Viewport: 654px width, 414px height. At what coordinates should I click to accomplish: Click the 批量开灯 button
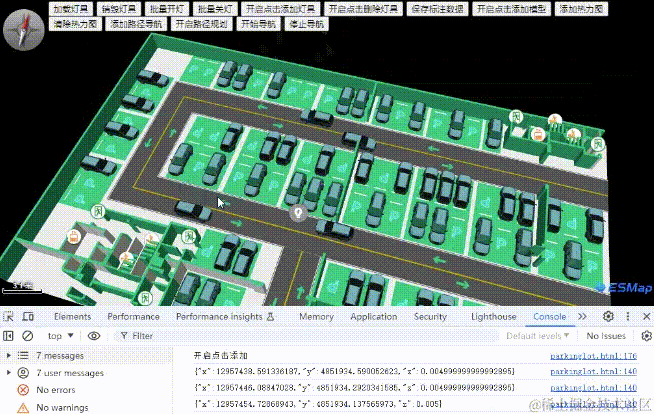tap(167, 9)
